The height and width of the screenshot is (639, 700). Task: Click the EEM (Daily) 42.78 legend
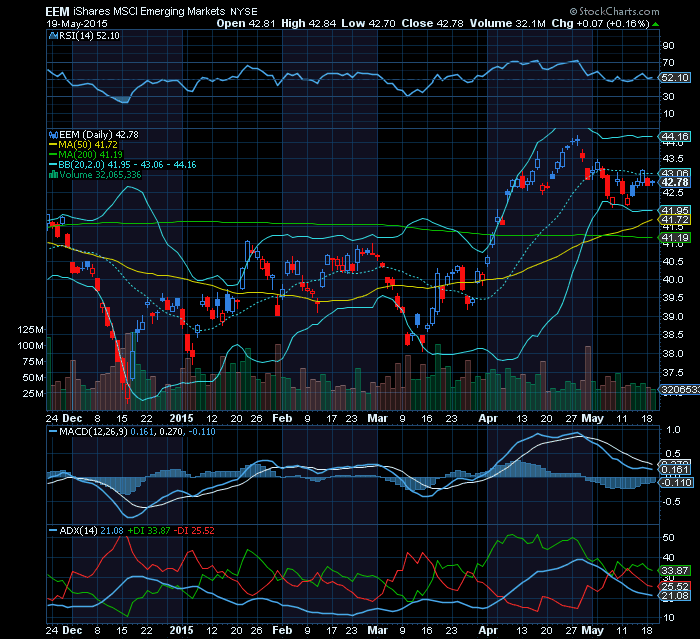(x=99, y=134)
